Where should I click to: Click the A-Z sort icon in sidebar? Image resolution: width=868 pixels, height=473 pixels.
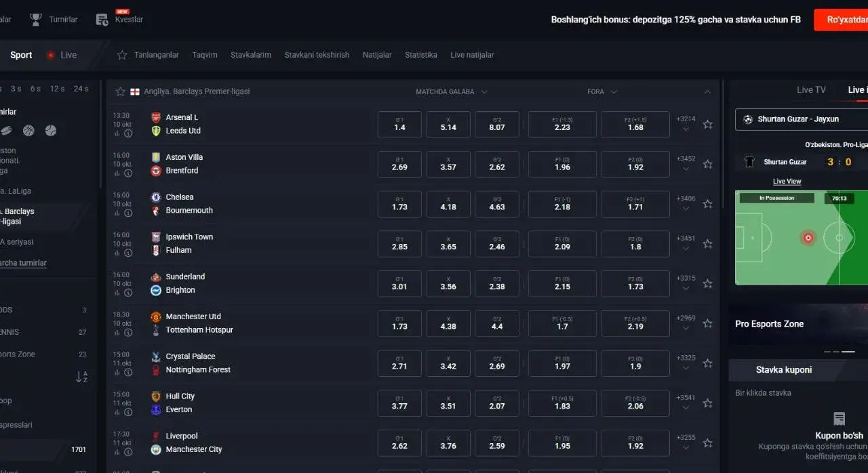point(81,377)
